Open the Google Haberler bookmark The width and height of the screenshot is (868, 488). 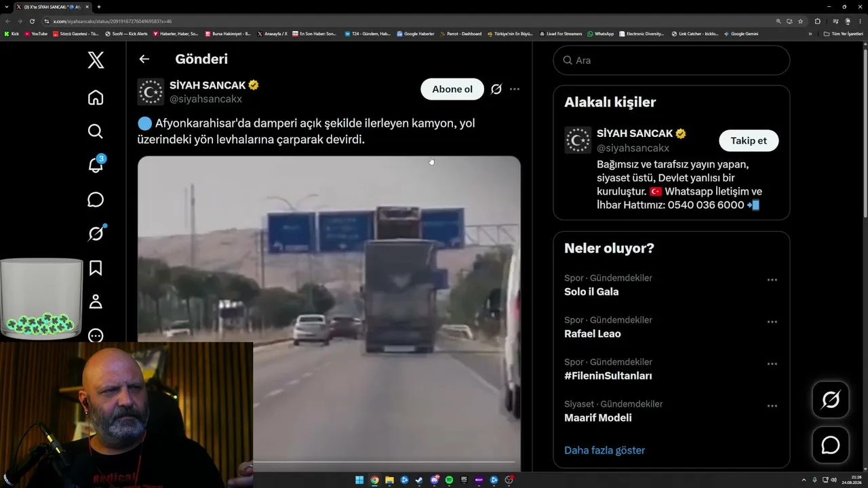click(x=416, y=33)
